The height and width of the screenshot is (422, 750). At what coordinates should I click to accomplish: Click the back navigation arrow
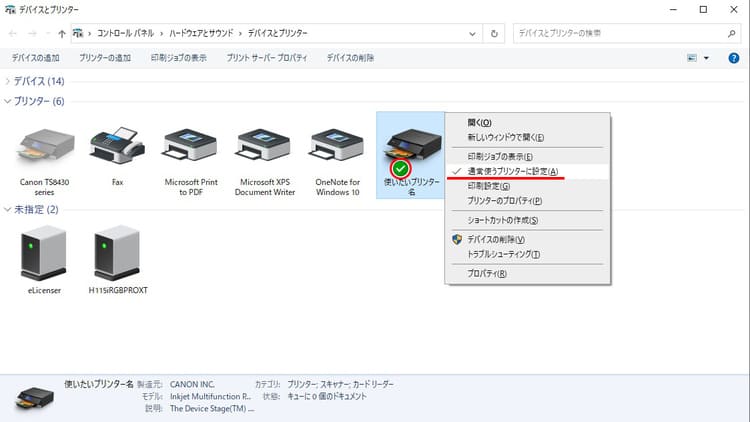[13, 33]
